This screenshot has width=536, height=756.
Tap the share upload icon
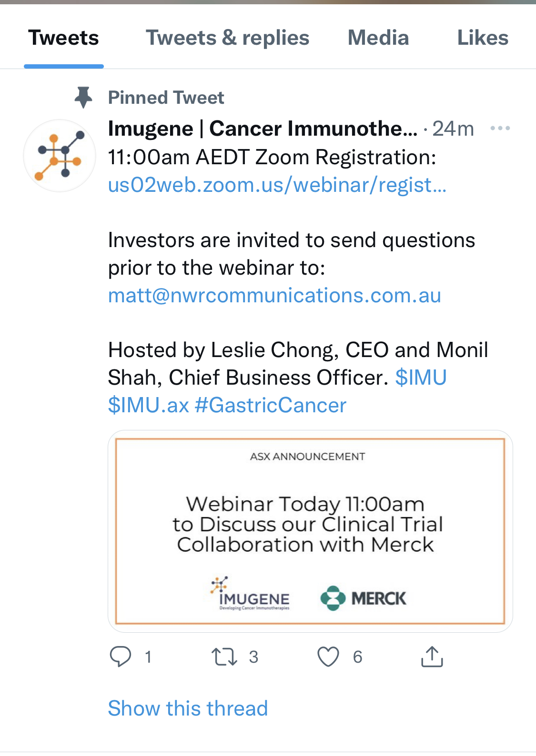[432, 657]
